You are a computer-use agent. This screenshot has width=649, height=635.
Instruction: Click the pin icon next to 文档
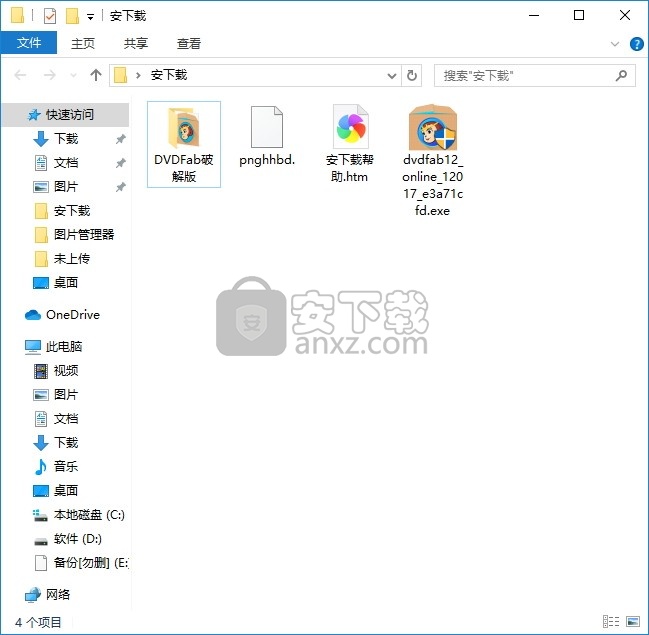(x=120, y=163)
